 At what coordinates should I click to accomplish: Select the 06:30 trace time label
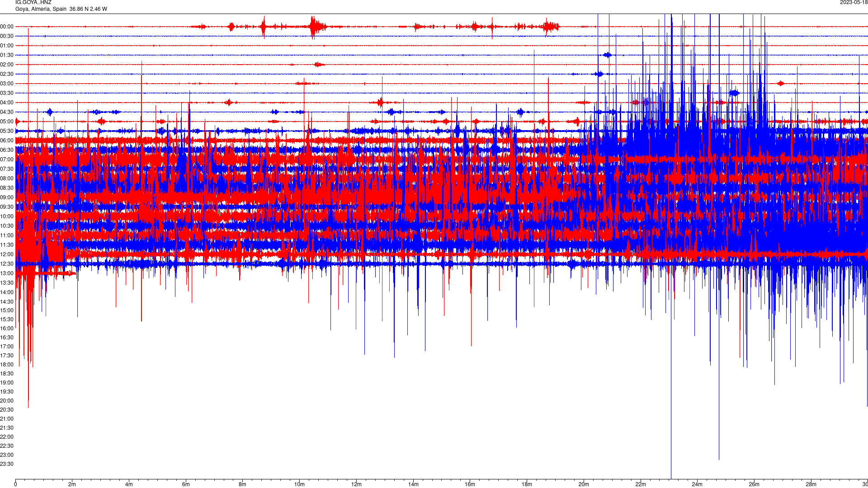[x=7, y=150]
